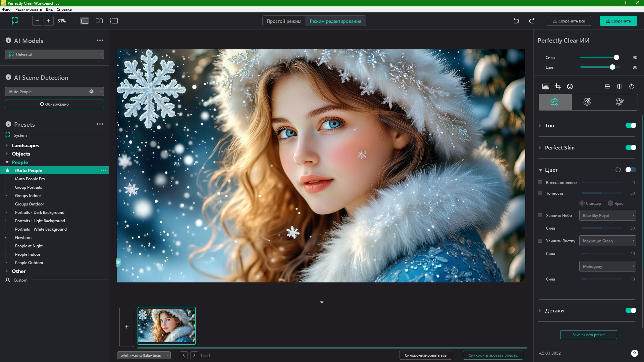Click Save as new preset button
Viewport: 644px width, 362px height.
pos(588,335)
